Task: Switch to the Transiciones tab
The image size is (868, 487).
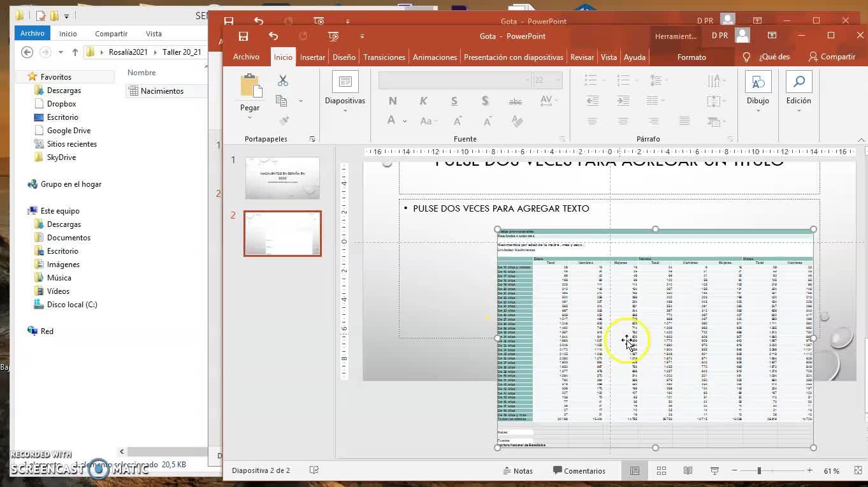Action: coord(384,57)
